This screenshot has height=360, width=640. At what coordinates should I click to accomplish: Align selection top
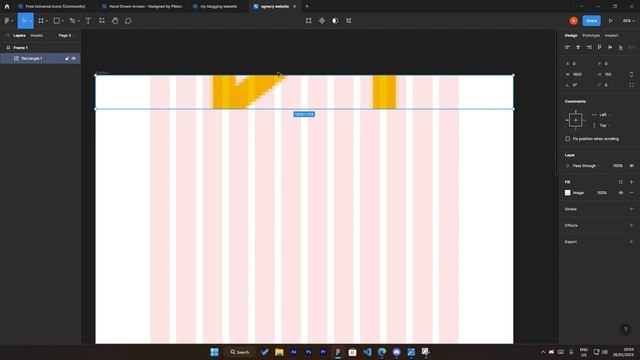600,48
